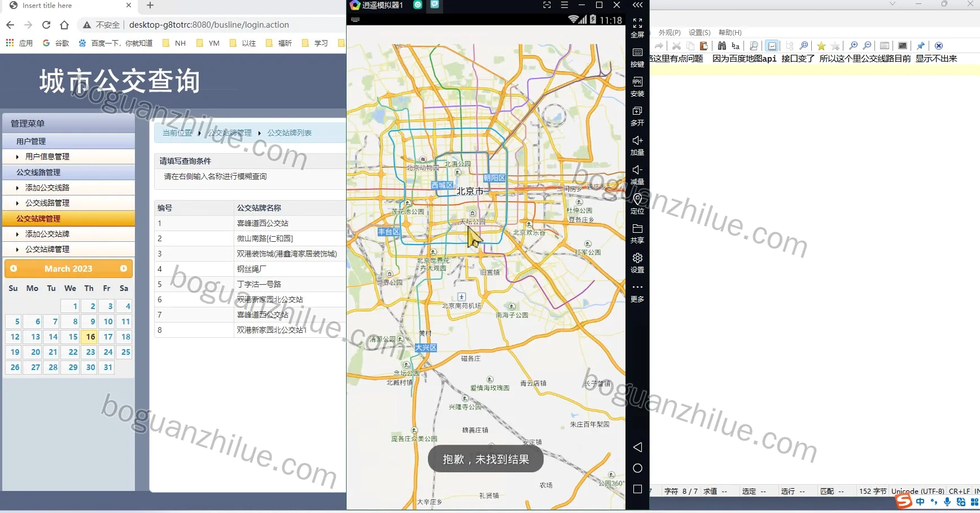
Task: Collapse the emulator sidebar with double chevron
Action: click(x=637, y=5)
